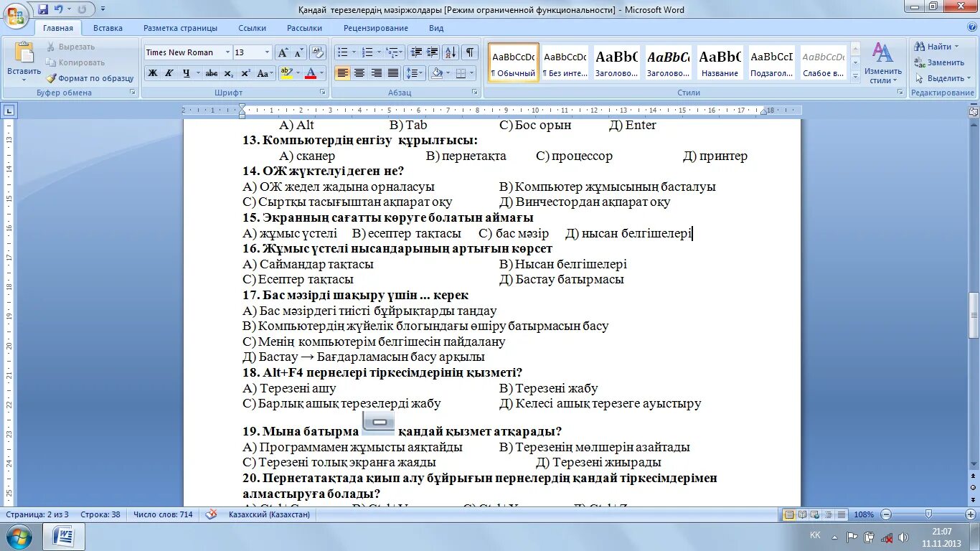Switch to Full Screen Reading view
This screenshot has height=551, width=980.
tap(802, 514)
